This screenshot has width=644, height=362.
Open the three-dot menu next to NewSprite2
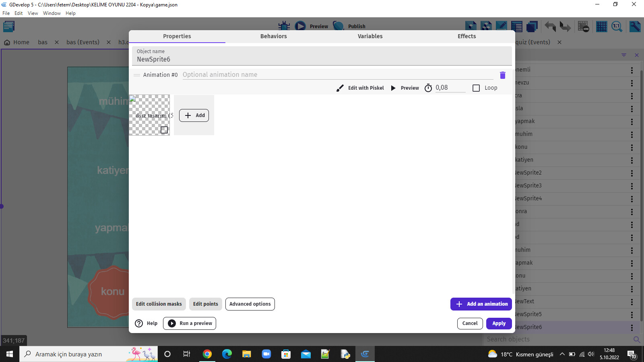631,173
